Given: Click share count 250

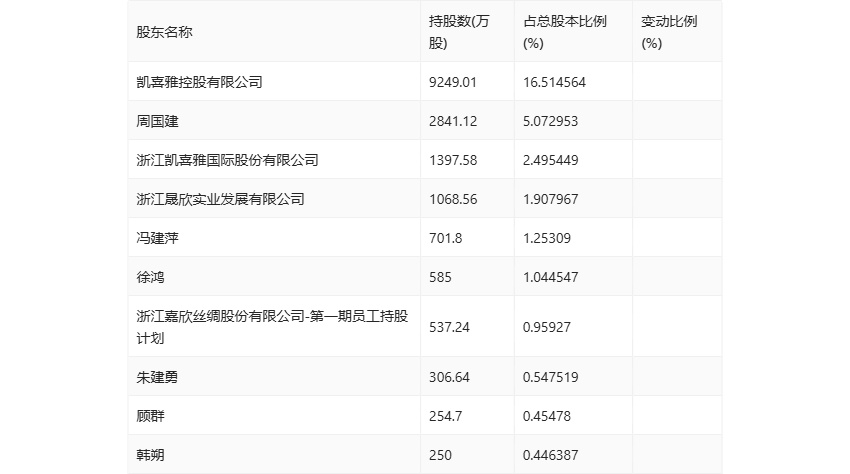Looking at the screenshot, I should click(x=440, y=455).
